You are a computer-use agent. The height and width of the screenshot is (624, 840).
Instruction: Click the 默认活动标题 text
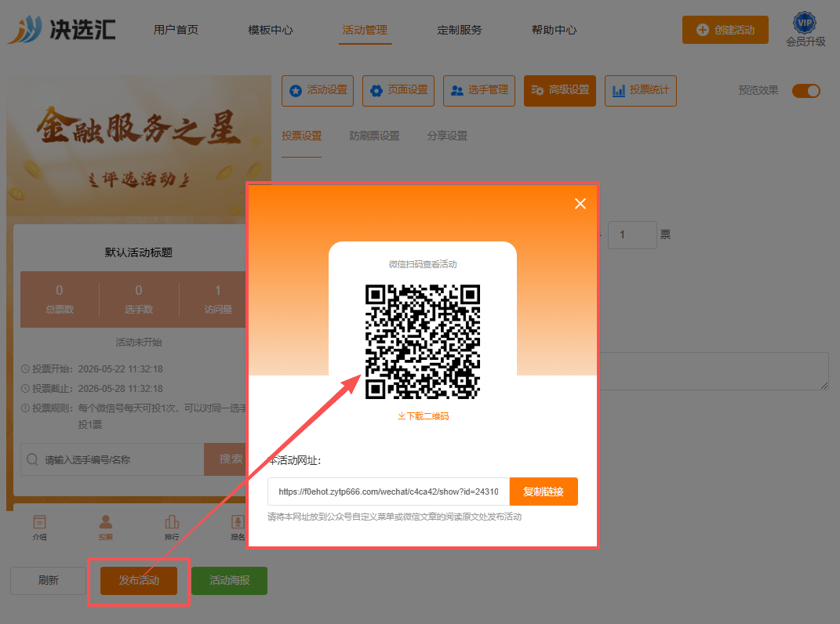coord(139,252)
